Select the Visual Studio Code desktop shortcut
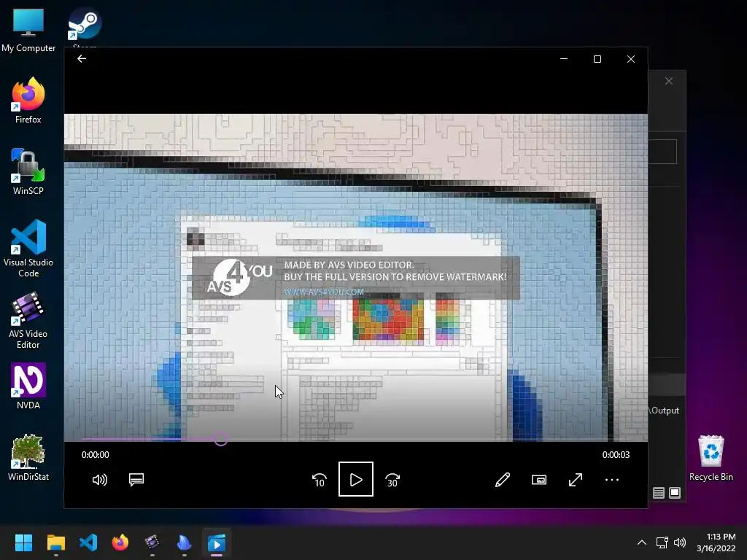 tap(28, 249)
